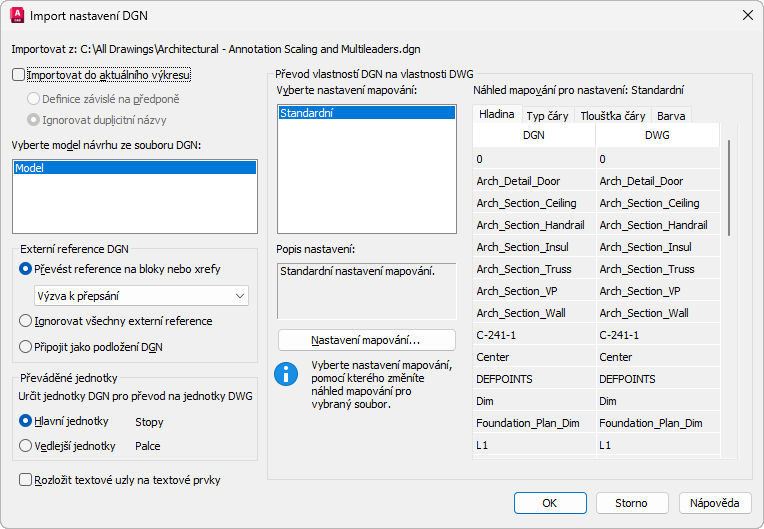This screenshot has width=764, height=529.
Task: Open Nápověda help button
Action: point(715,502)
